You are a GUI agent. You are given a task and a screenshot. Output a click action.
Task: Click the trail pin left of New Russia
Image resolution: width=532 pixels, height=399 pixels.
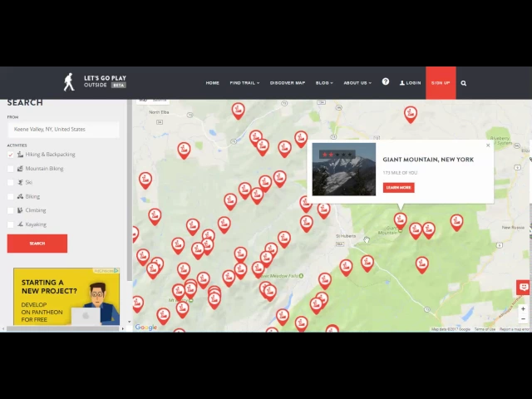[x=456, y=222]
